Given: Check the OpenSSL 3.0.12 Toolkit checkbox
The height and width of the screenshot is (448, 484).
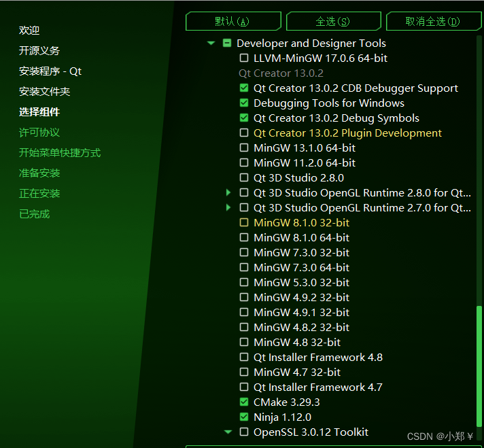Looking at the screenshot, I should [244, 432].
